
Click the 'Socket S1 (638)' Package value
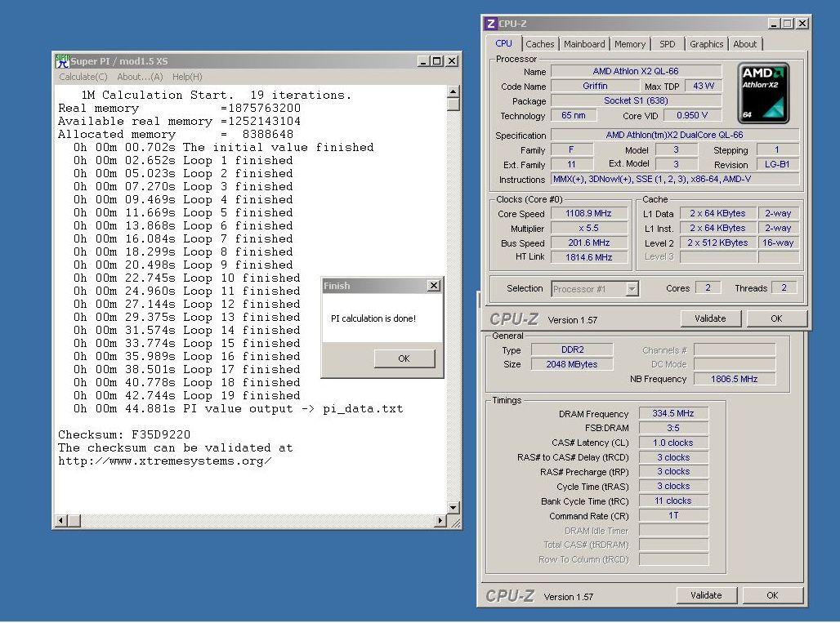point(636,100)
